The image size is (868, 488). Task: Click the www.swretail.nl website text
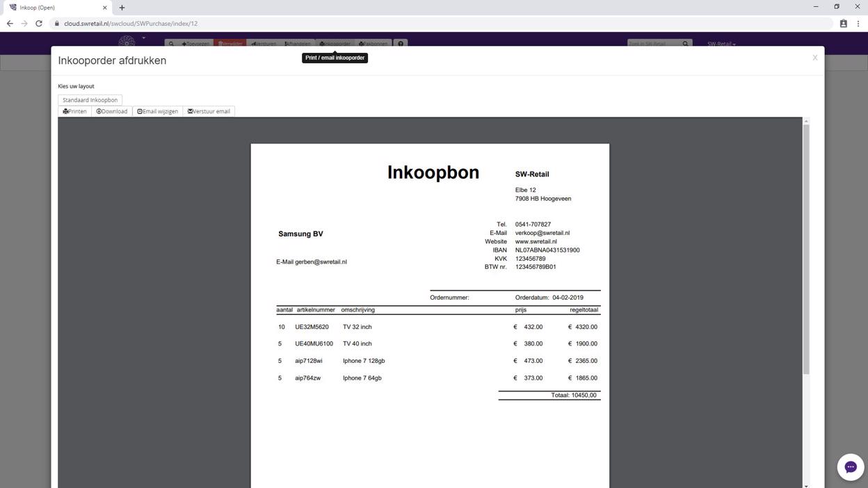pos(536,242)
